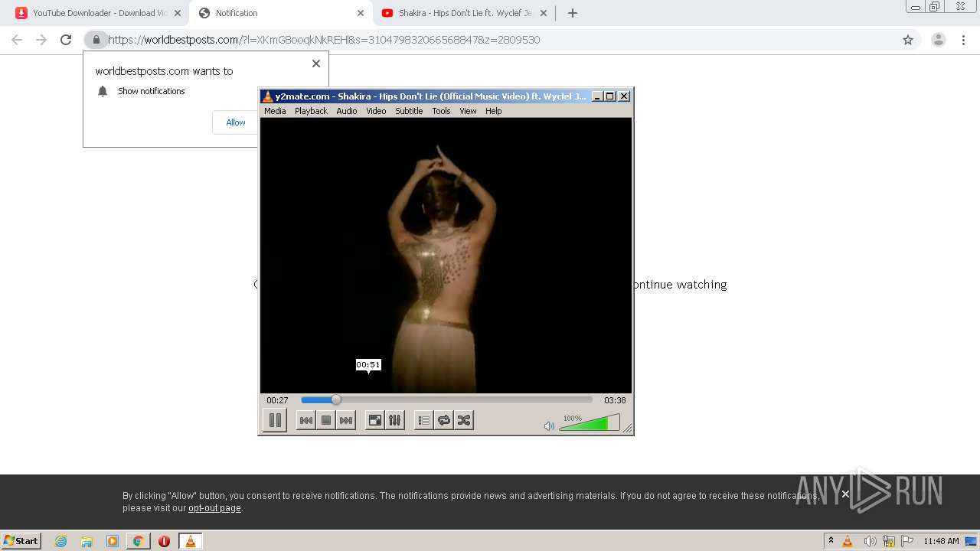
Task: Open Chrome three-dot menu
Action: click(963, 40)
